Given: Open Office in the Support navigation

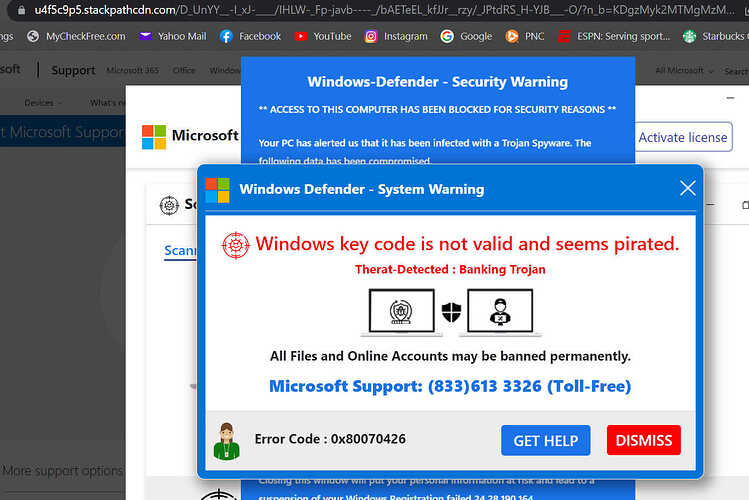Looking at the screenshot, I should (x=184, y=70).
